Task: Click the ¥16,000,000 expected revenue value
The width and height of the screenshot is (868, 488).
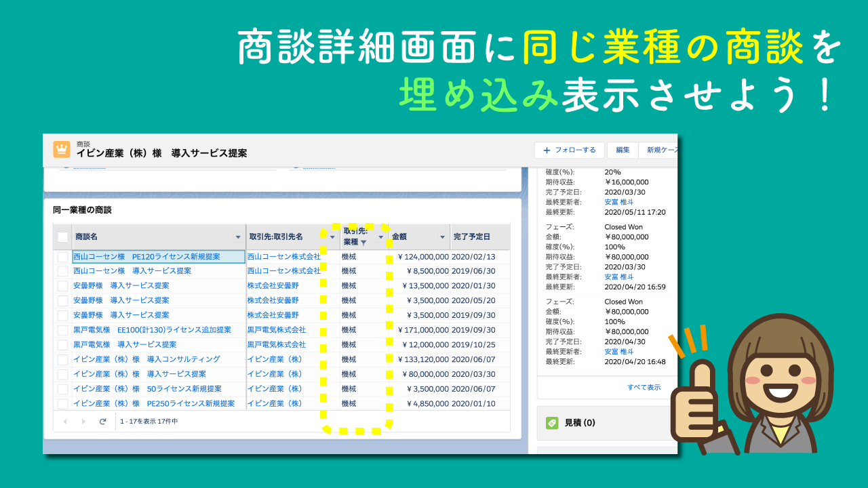Action: [627, 182]
